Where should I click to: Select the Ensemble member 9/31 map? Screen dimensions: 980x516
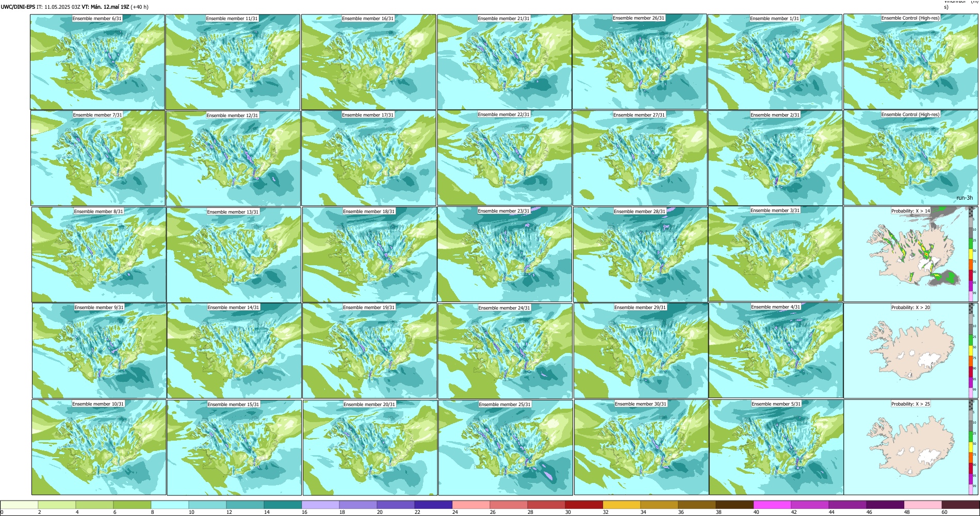click(x=100, y=351)
